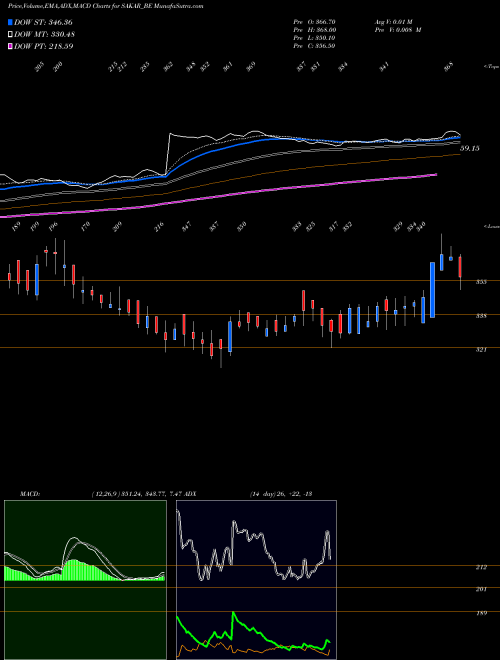Image resolution: width=500 pixels, height=660 pixels.
Task: Select the 'DOW MT: 330.48' legend text
Action: click(x=45, y=34)
